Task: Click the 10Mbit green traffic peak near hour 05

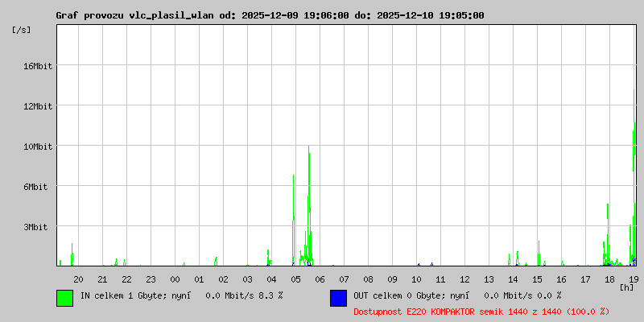Action: pos(309,205)
